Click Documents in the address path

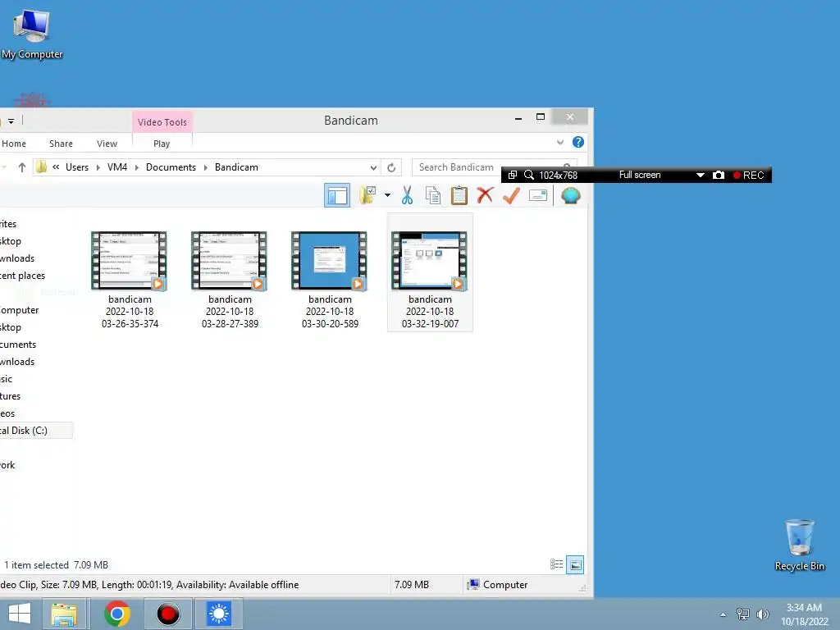tap(171, 167)
